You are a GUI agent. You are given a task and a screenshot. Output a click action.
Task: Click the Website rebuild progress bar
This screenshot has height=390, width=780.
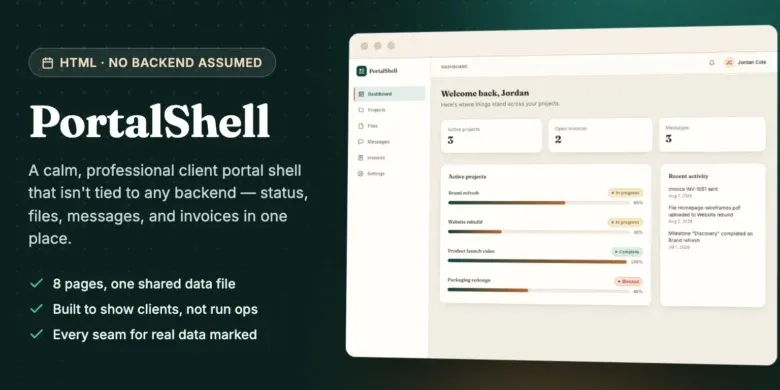[x=538, y=232]
